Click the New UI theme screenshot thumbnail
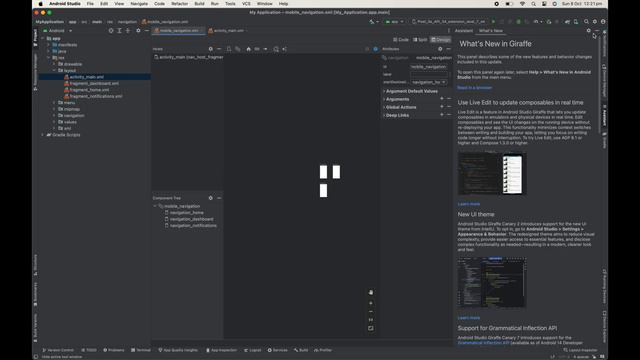640x360 pixels. [492, 282]
